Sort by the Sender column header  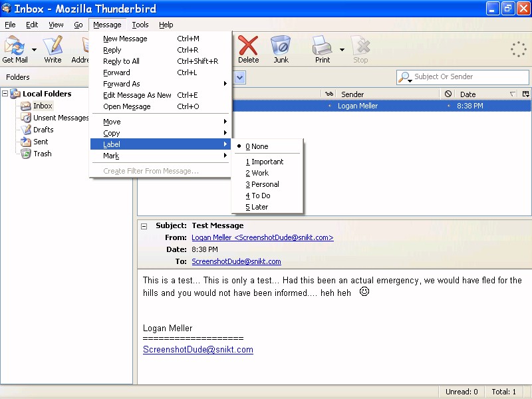[x=388, y=94]
